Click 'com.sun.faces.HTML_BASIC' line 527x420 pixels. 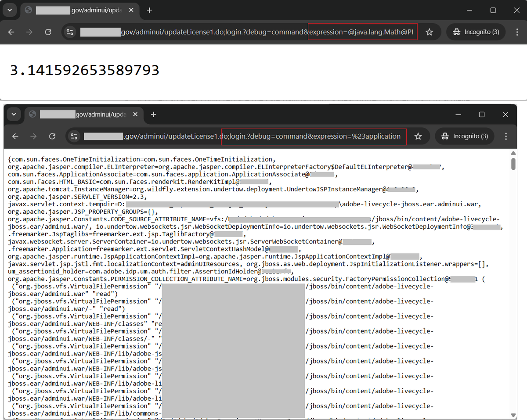click(x=140, y=182)
